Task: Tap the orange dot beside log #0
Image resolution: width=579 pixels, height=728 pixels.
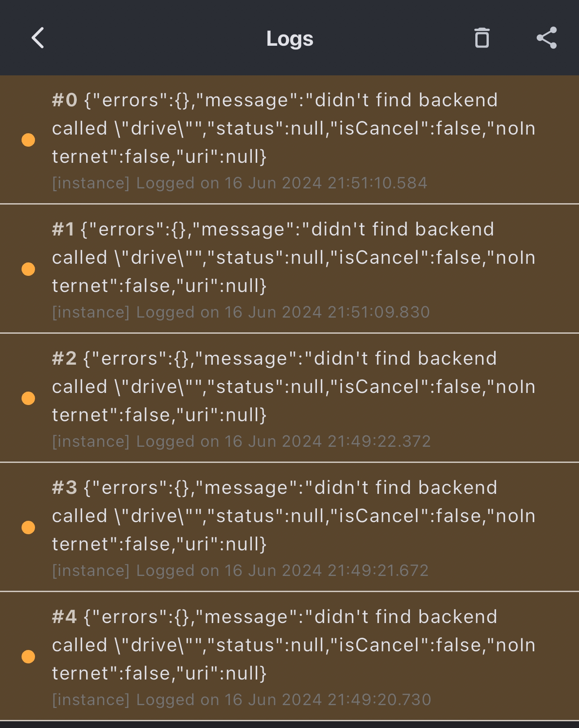Action: pos(28,140)
